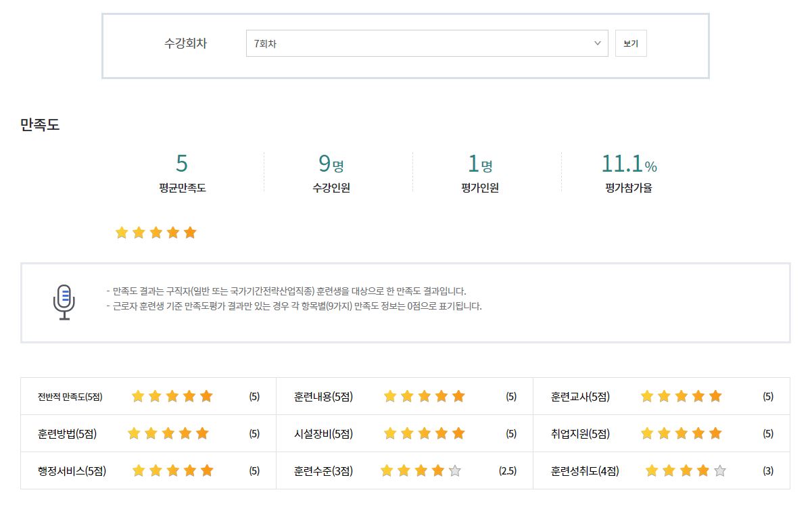Click the dropdown chevron arrow in 수강회차 selector
This screenshot has width=812, height=509.
coord(597,43)
